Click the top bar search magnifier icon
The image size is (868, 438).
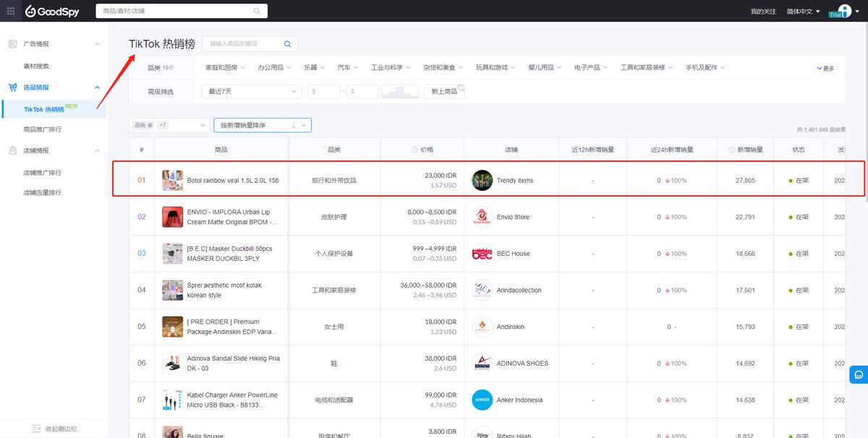[257, 11]
